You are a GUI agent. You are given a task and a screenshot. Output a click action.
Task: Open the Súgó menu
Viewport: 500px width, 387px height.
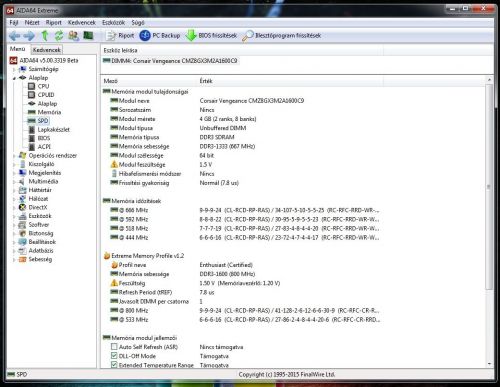coord(138,23)
